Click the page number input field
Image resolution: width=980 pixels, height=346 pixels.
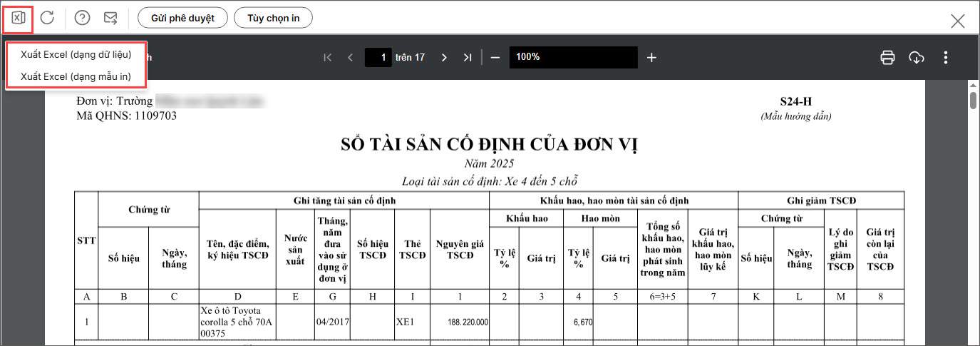[378, 58]
